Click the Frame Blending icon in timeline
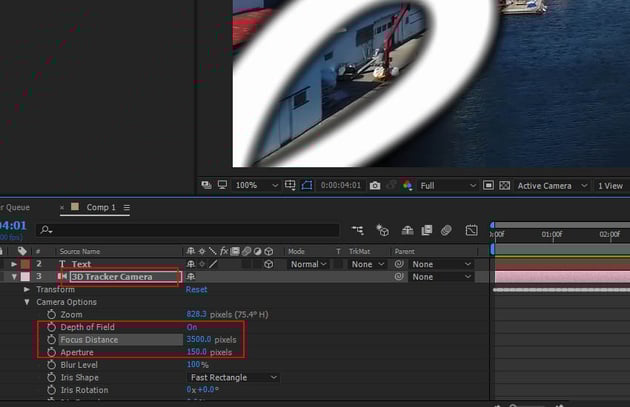The height and width of the screenshot is (407, 630). (x=427, y=231)
